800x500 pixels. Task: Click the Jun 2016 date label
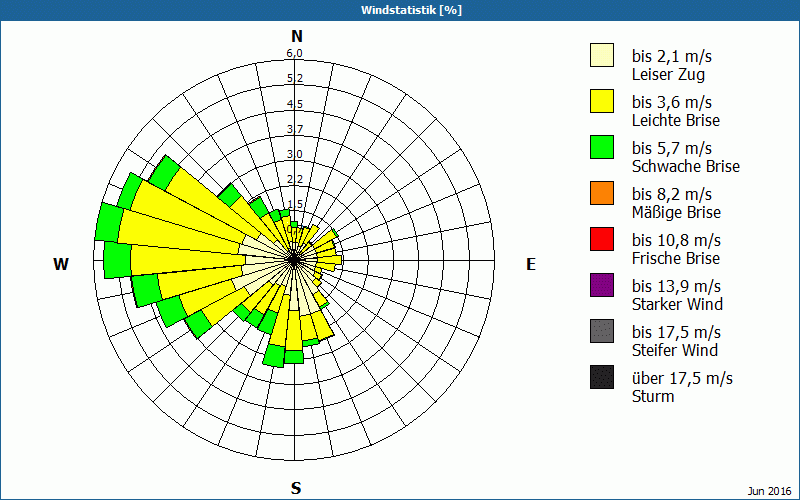[x=769, y=491]
